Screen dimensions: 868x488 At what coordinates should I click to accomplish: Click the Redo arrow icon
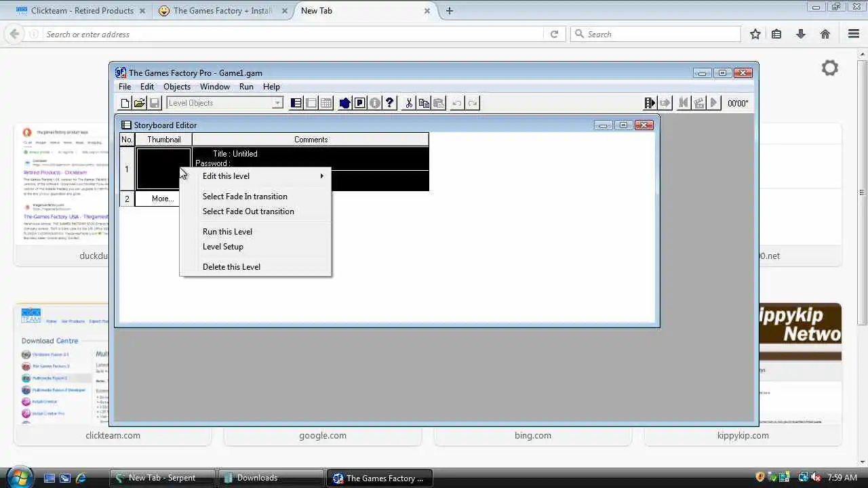pyautogui.click(x=473, y=103)
